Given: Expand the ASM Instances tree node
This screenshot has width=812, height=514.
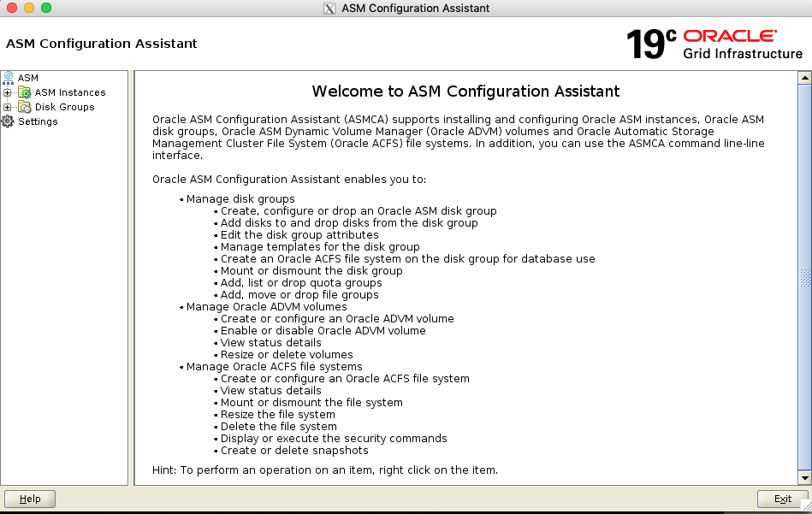Looking at the screenshot, I should click(x=7, y=92).
